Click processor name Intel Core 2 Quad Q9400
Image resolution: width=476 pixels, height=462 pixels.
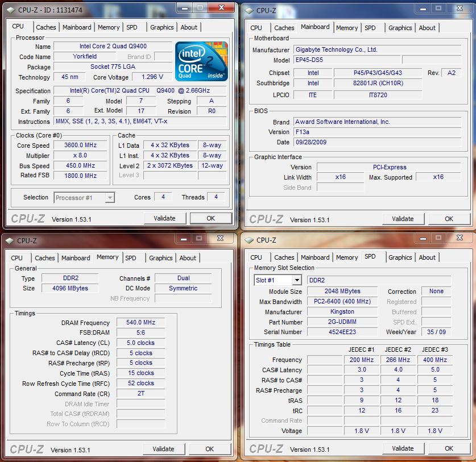coord(113,46)
